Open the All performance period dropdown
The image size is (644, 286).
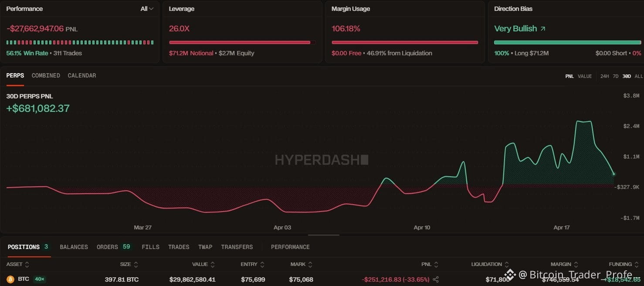click(x=147, y=9)
